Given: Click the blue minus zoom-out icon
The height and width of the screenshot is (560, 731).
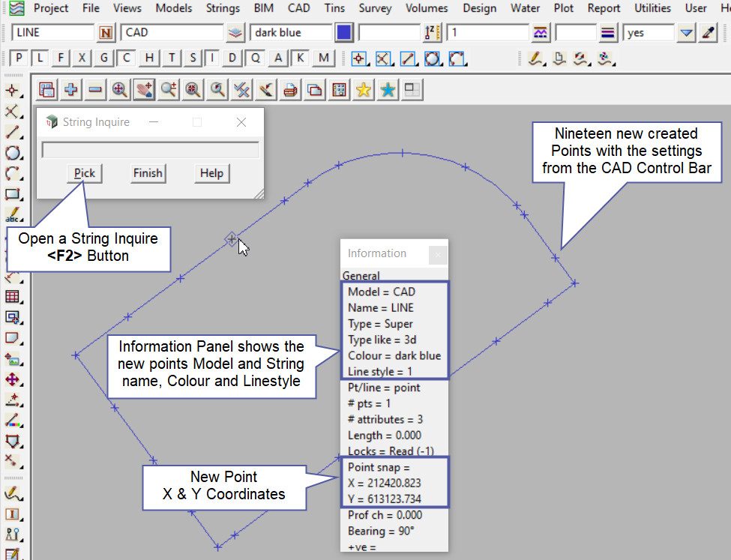Looking at the screenshot, I should [x=95, y=89].
